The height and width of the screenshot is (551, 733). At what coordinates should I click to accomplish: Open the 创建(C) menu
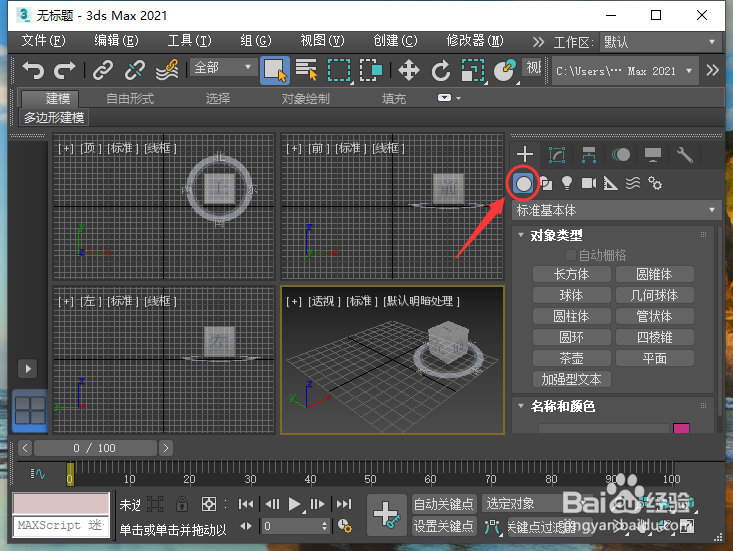pyautogui.click(x=395, y=41)
